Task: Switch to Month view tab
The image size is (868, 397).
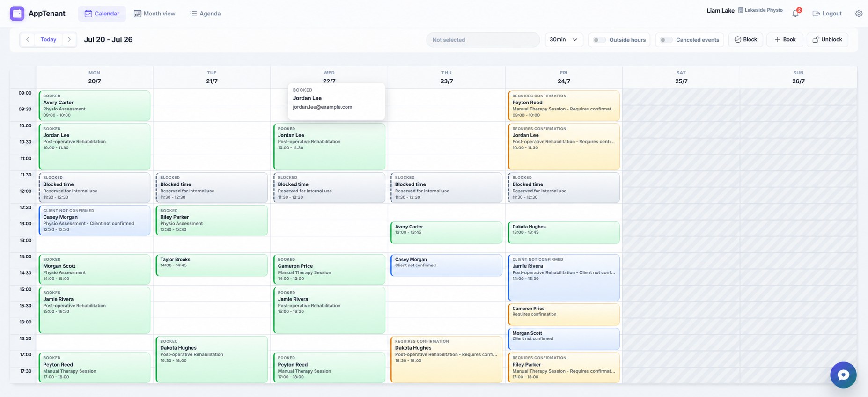Action: pos(154,14)
